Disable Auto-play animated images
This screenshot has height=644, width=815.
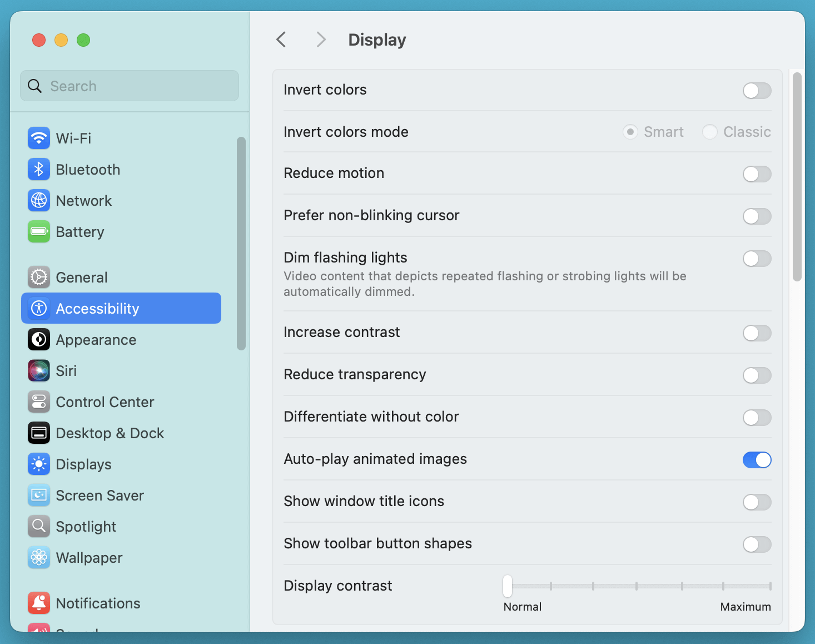coord(757,460)
